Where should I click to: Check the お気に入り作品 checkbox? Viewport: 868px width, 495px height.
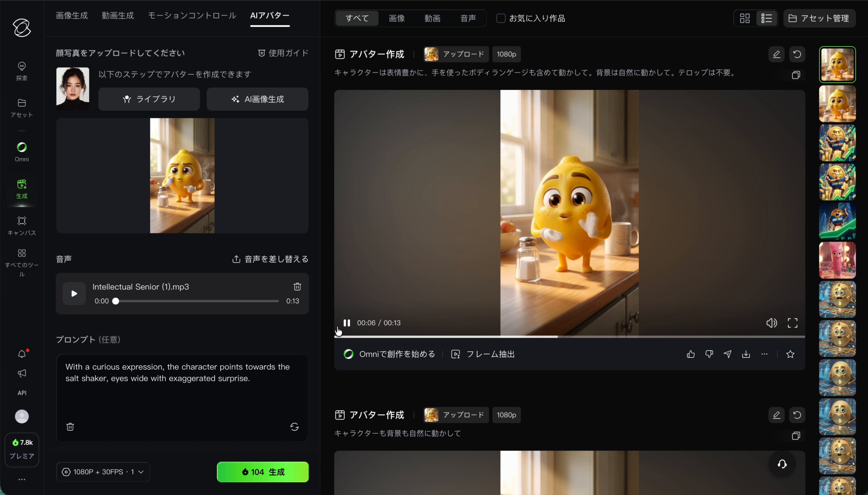coord(500,18)
